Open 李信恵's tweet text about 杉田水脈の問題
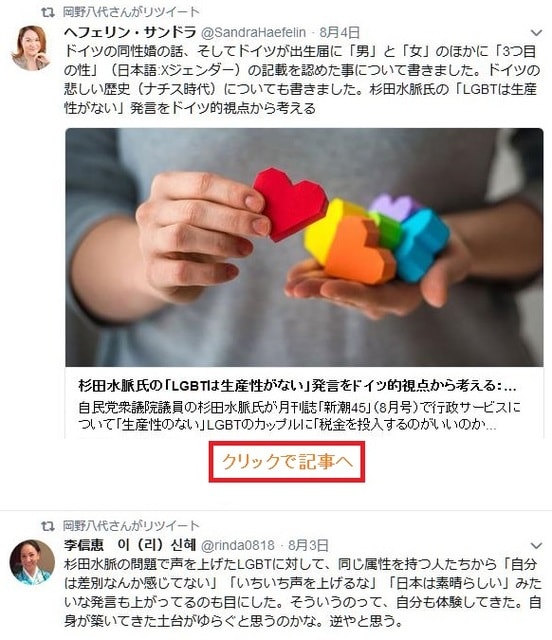Viewport: 552px width, 640px height. pyautogui.click(x=303, y=593)
